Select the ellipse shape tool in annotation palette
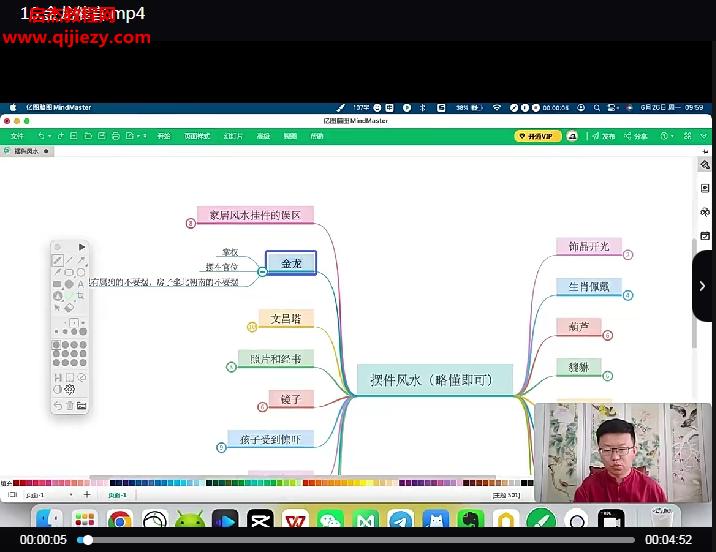Viewport: 716px width, 552px height. coord(81,272)
